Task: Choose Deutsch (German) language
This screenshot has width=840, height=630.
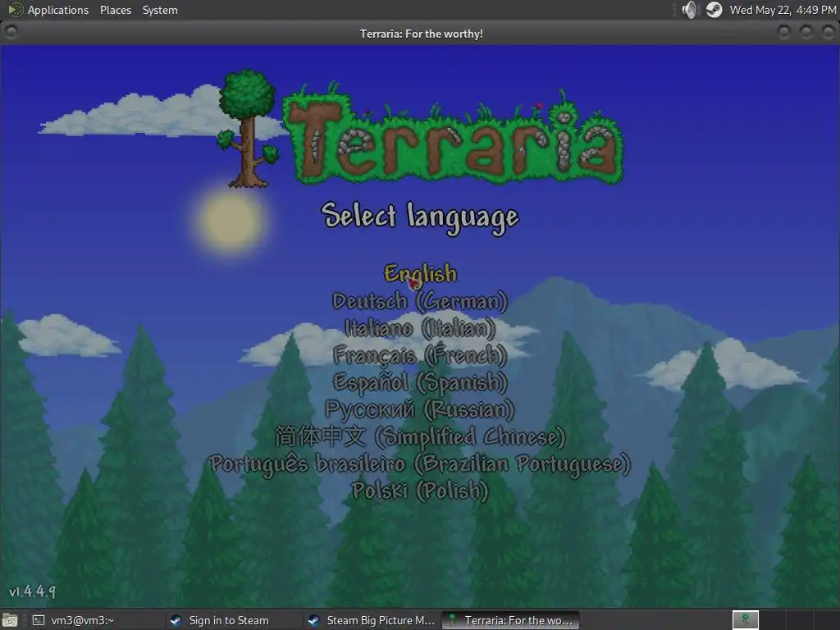Action: point(419,301)
